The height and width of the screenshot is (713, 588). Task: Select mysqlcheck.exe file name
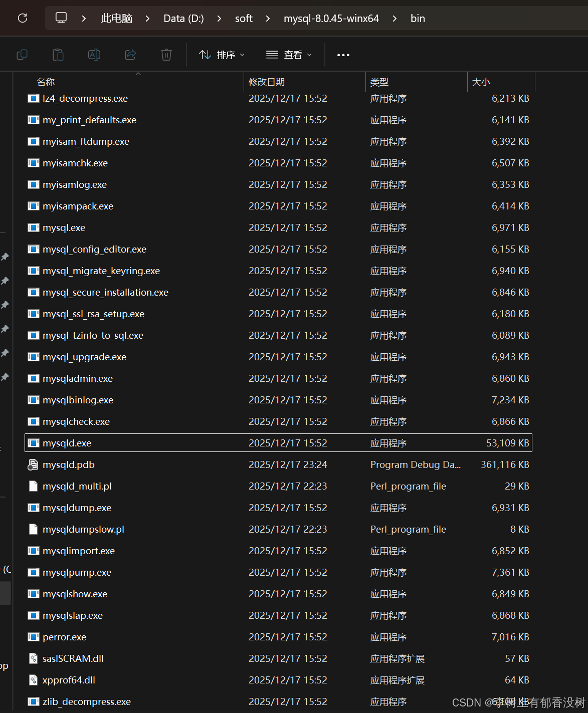(x=76, y=421)
